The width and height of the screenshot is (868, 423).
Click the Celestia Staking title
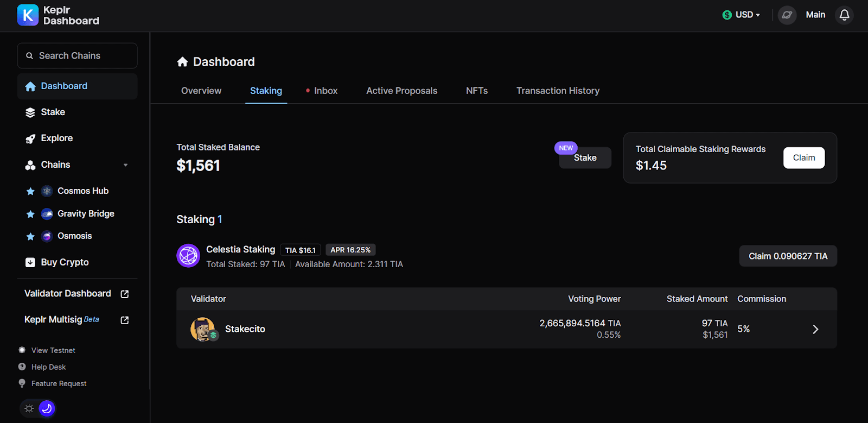click(x=240, y=249)
